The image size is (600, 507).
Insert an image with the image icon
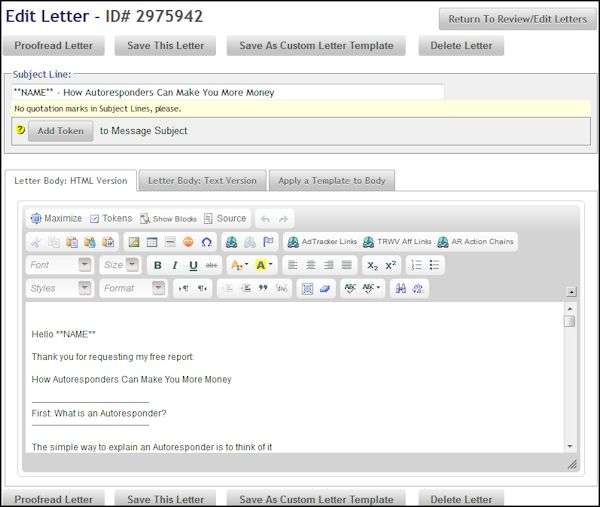(x=133, y=242)
